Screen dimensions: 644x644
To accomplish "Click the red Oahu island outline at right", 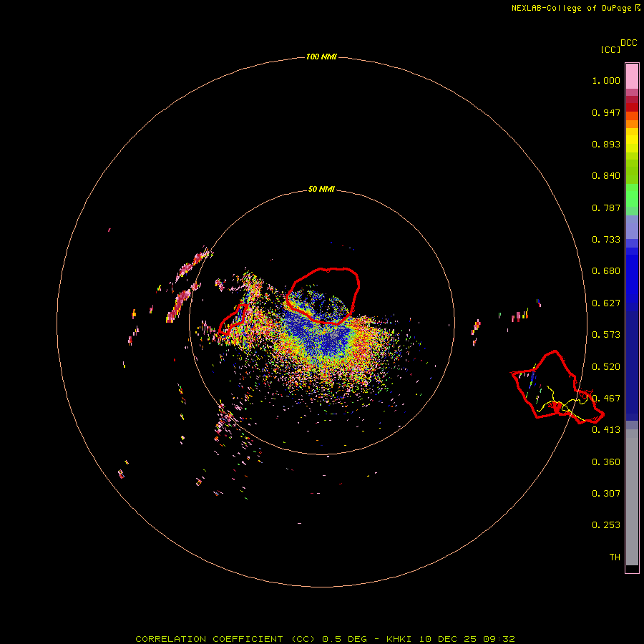I will click(557, 387).
